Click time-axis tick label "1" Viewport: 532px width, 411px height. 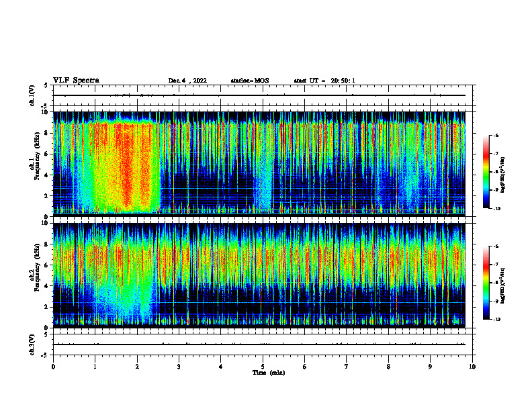(95, 367)
